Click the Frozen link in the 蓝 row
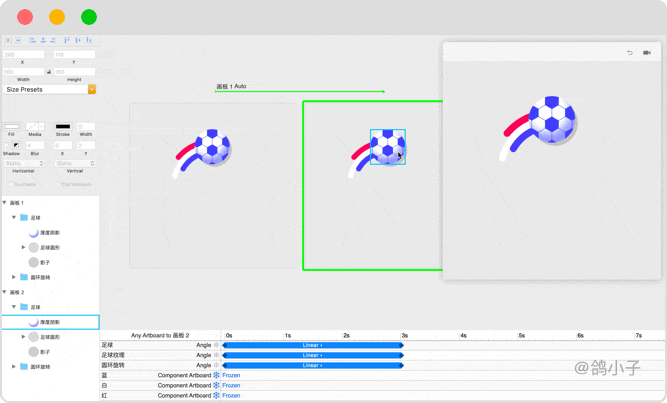Viewport: 667px width, 403px height. pos(231,375)
